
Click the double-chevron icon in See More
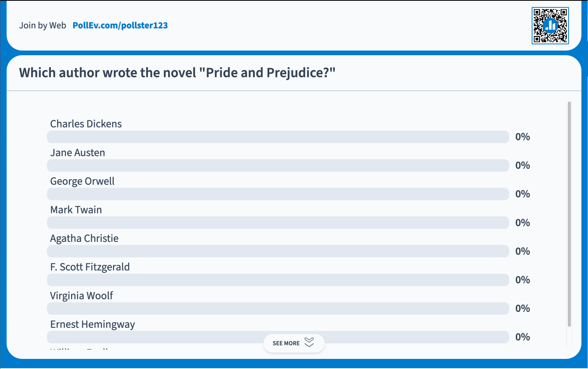pos(309,343)
